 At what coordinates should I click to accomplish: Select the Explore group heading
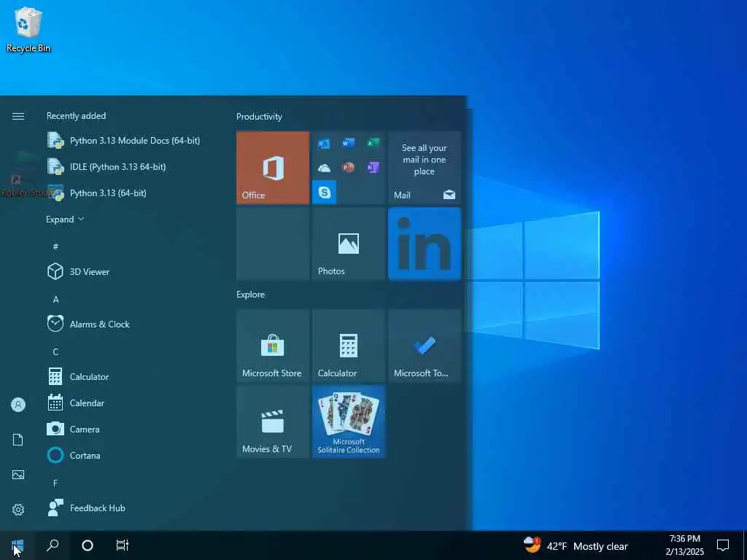(x=251, y=295)
